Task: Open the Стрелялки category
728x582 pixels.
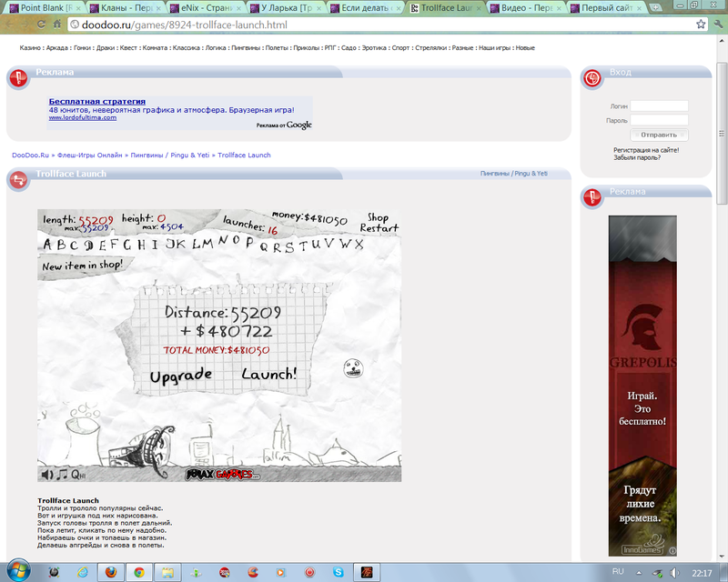Action: (x=430, y=48)
